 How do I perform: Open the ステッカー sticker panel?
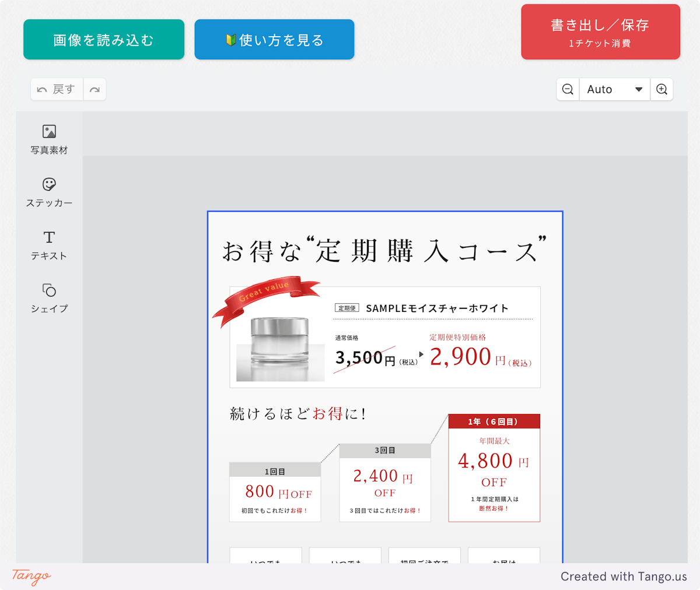[49, 192]
